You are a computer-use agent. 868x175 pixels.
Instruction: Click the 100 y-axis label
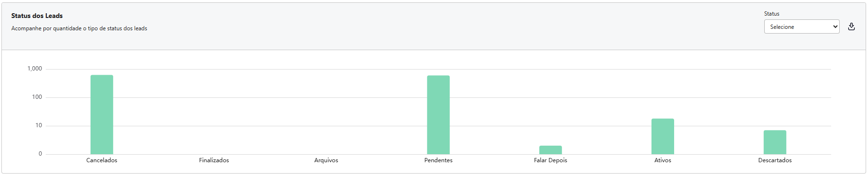(x=37, y=97)
